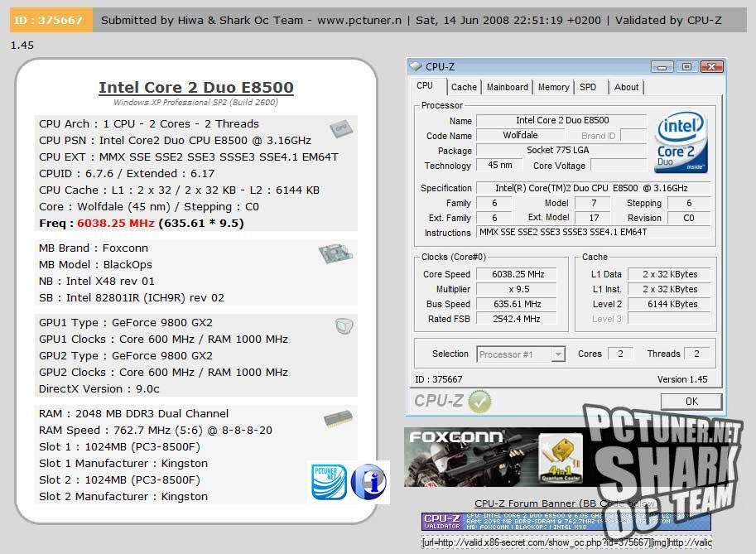
Task: Click the Intel Core 2 Duo logo
Action: pos(681,142)
